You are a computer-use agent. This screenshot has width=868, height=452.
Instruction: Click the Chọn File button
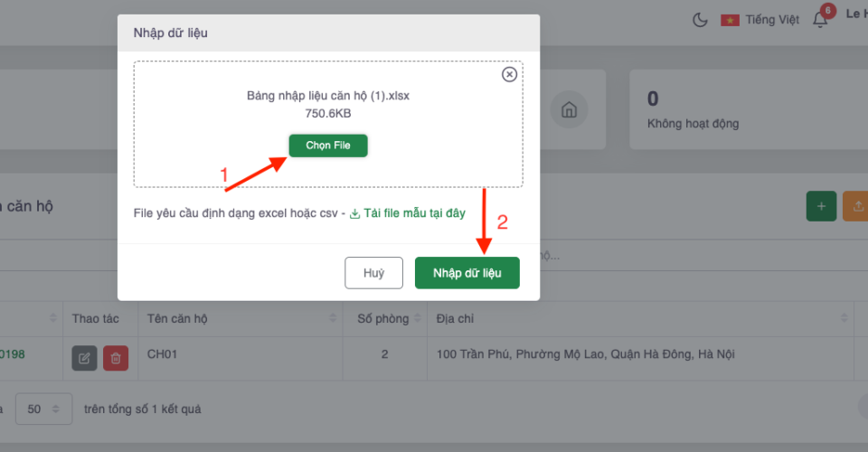(x=328, y=146)
